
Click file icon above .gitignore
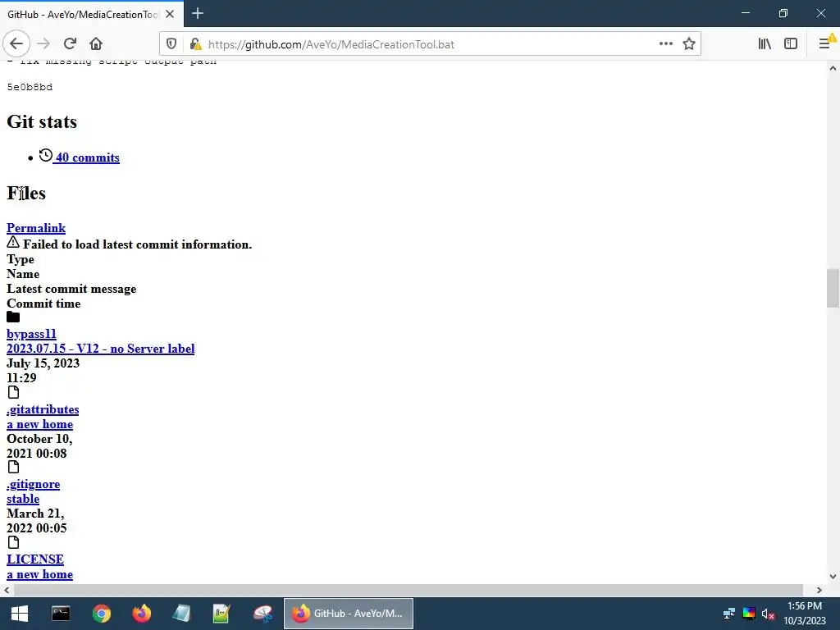(13, 467)
